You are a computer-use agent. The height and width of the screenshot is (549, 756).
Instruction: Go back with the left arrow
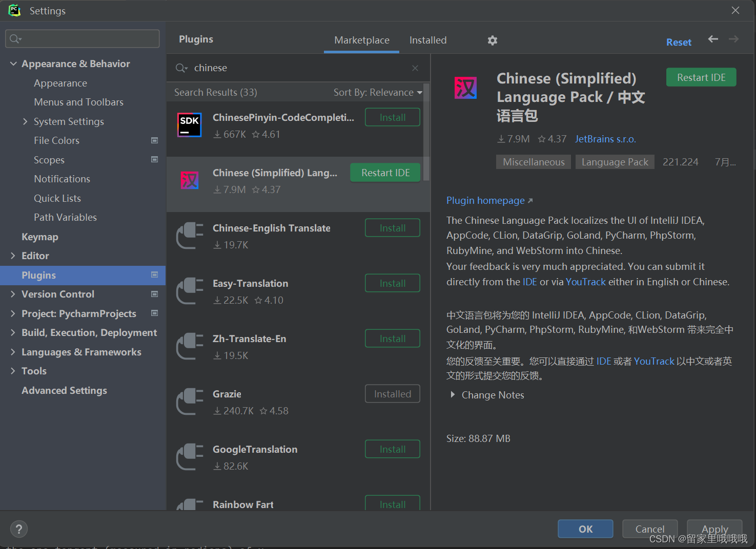point(713,39)
